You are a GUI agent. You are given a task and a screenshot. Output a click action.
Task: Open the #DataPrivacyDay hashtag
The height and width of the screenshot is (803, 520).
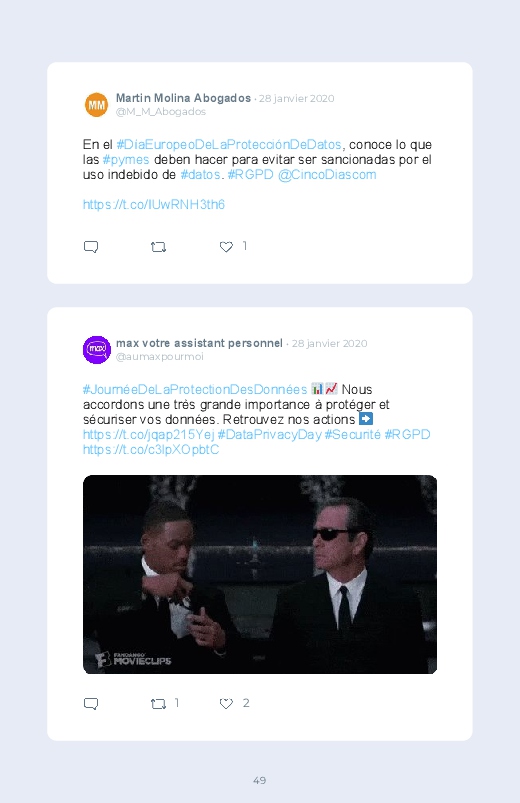[x=269, y=434]
